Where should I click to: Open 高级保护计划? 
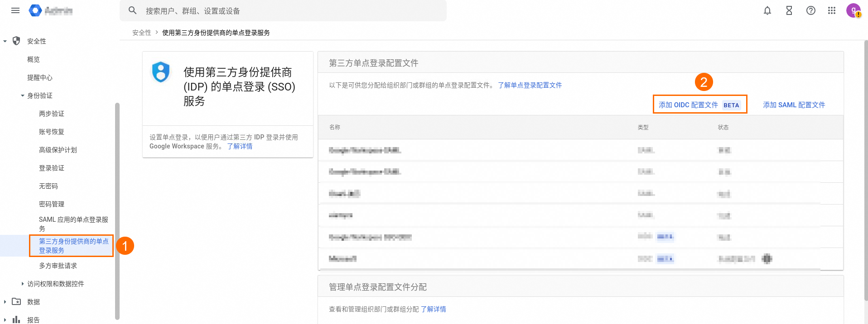58,150
